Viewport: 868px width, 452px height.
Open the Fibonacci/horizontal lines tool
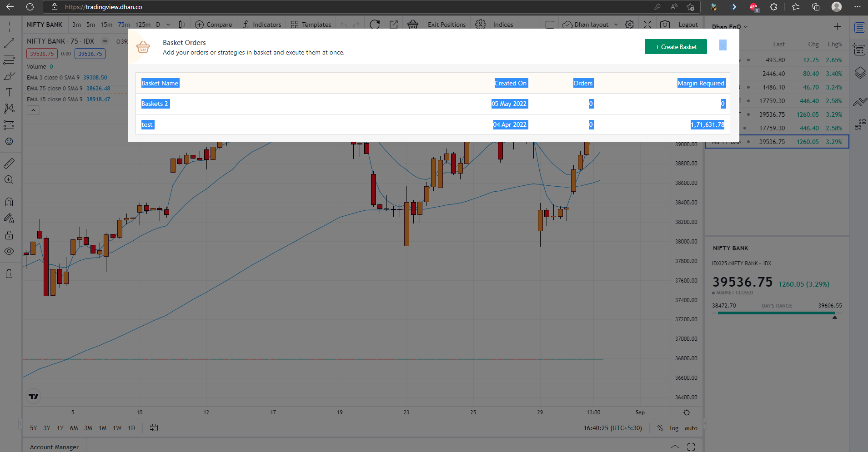pos(9,60)
